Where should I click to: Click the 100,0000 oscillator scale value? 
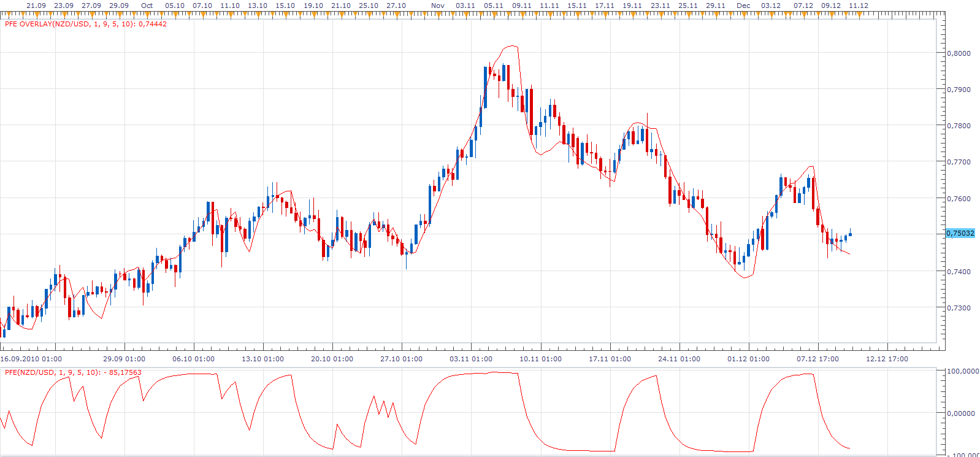coord(963,371)
